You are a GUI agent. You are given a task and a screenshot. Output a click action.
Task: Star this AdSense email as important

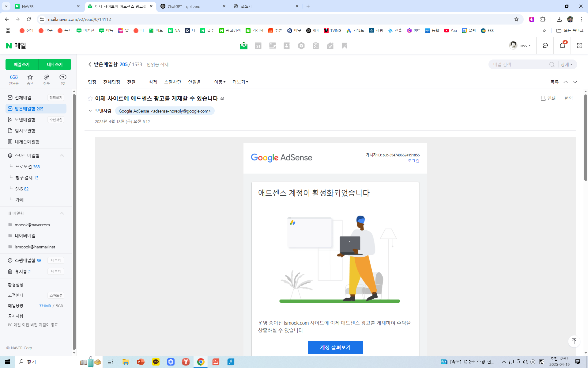click(x=90, y=98)
